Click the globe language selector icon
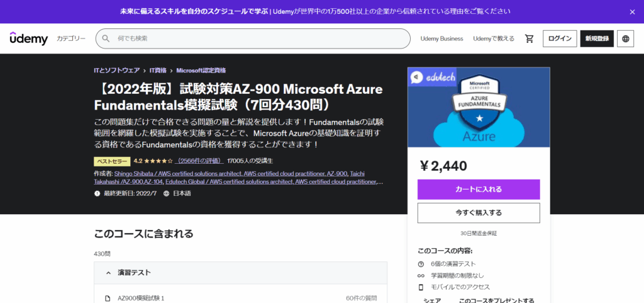Screen dimensions: 644x303 [625, 38]
